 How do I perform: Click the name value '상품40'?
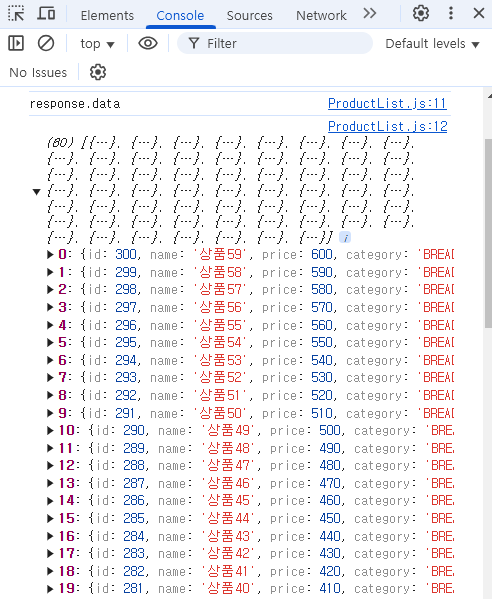(228, 589)
